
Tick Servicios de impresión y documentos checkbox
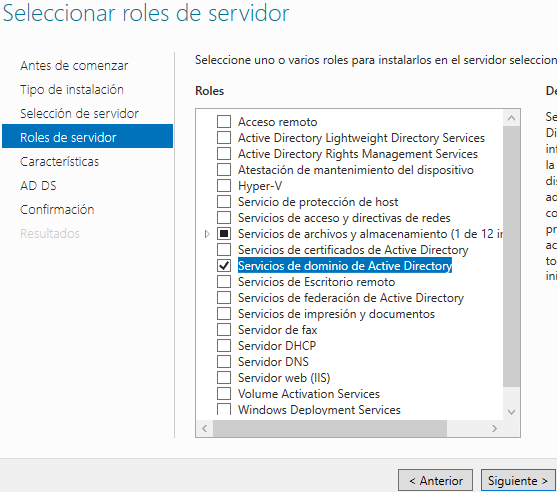pyautogui.click(x=224, y=313)
